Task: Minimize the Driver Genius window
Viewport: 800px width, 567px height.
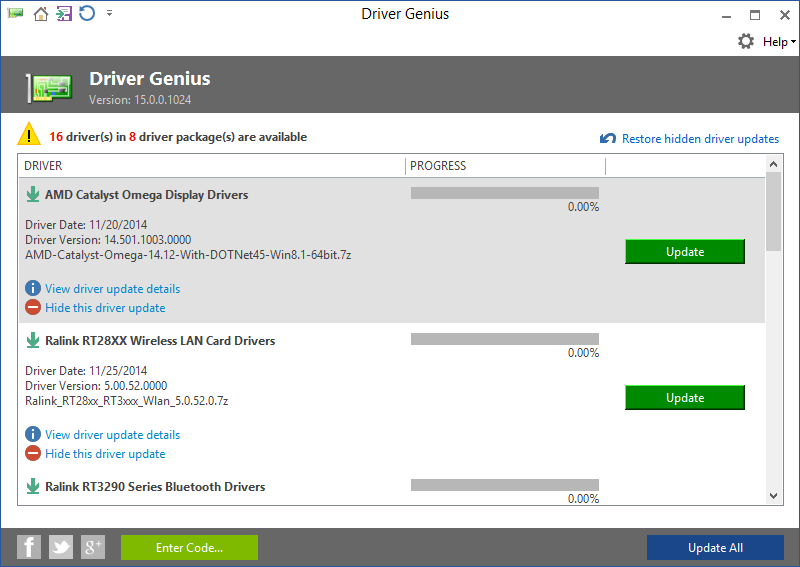Action: tap(727, 15)
